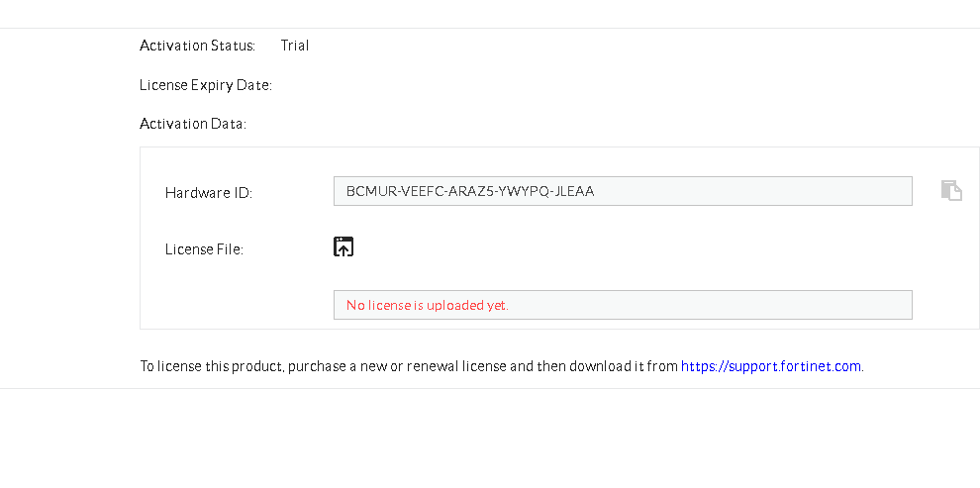The width and height of the screenshot is (980, 488).
Task: Open the support.fortinet.com link
Action: 771,366
